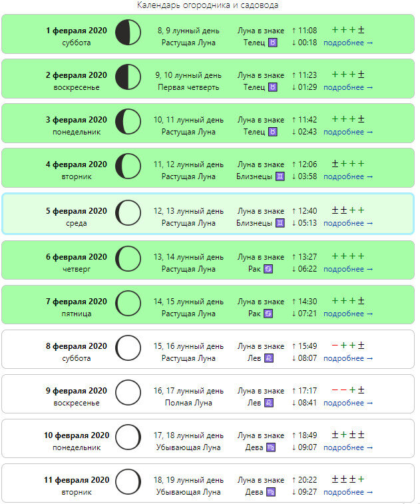Open 'подробнее' link for 9 February
Image resolution: width=420 pixels, height=504 pixels.
[348, 403]
